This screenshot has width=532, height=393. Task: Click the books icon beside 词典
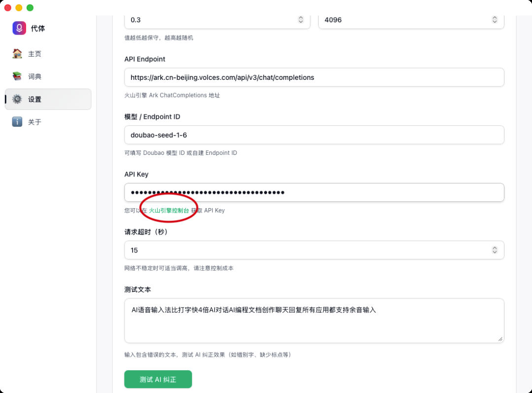click(x=17, y=76)
